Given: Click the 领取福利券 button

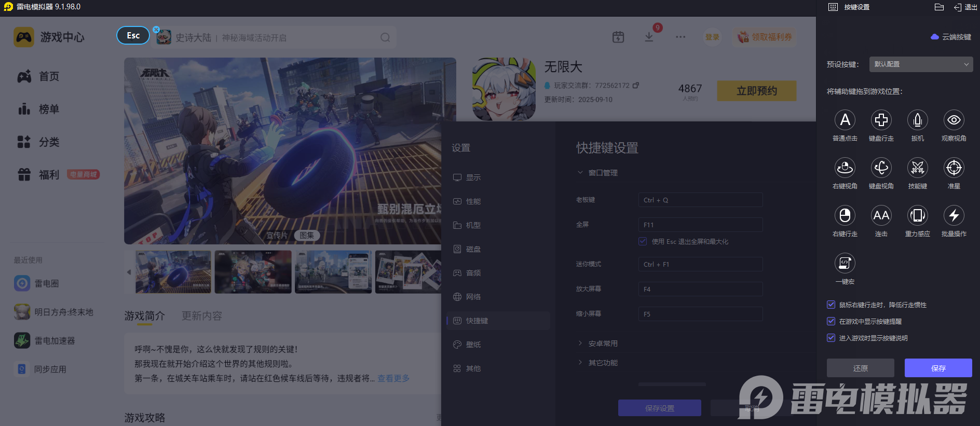Looking at the screenshot, I should tap(765, 37).
